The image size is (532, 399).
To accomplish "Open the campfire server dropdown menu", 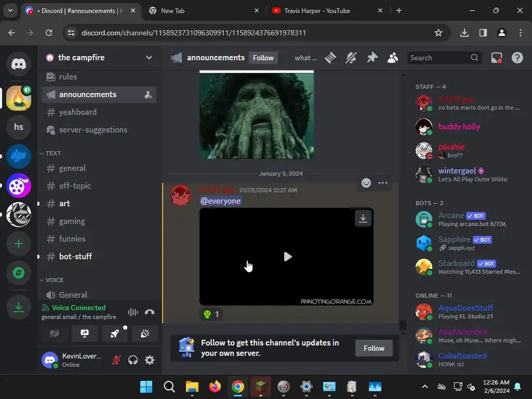I will 149,58.
